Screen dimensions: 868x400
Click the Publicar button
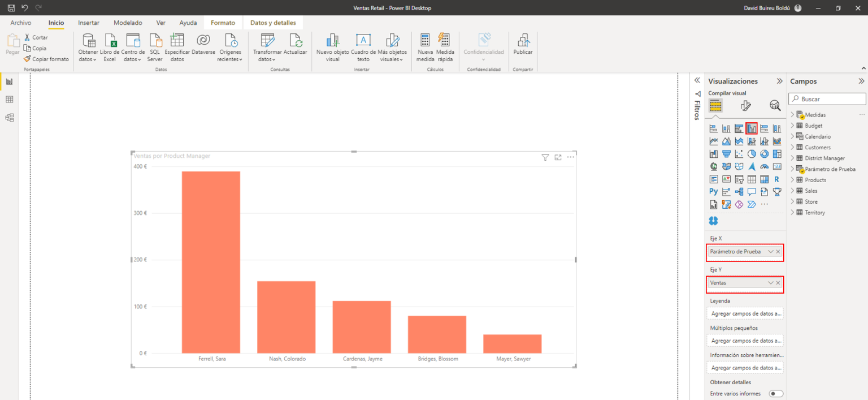(523, 45)
